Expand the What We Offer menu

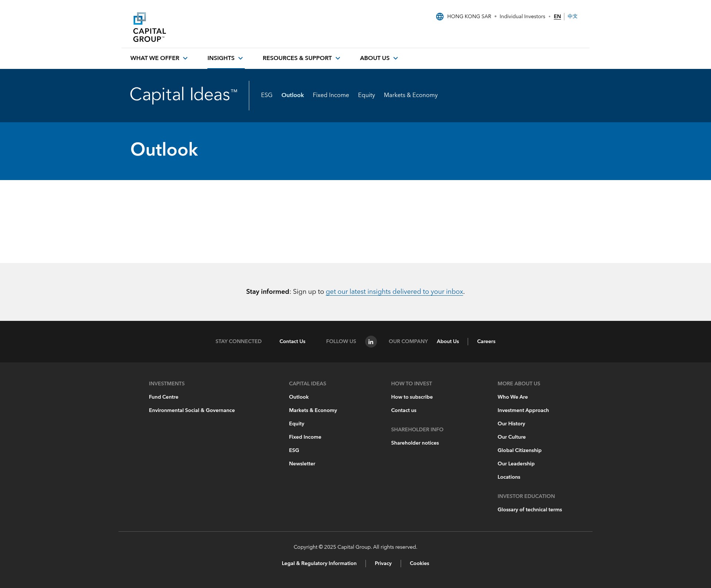[x=159, y=58]
